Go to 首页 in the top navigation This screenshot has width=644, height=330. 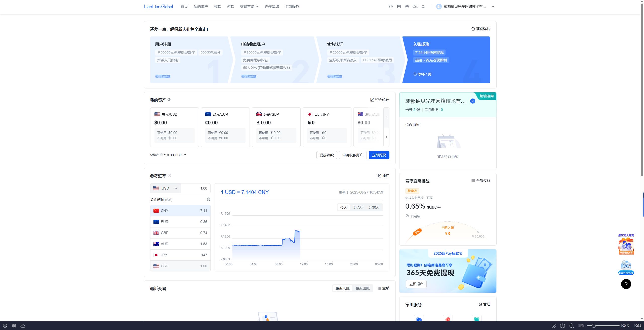tap(184, 7)
